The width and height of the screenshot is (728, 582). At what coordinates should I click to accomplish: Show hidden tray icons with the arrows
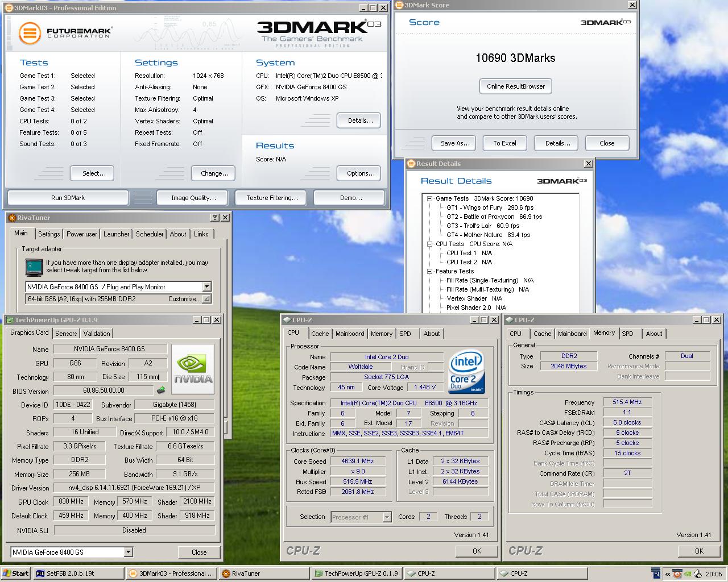[668, 574]
